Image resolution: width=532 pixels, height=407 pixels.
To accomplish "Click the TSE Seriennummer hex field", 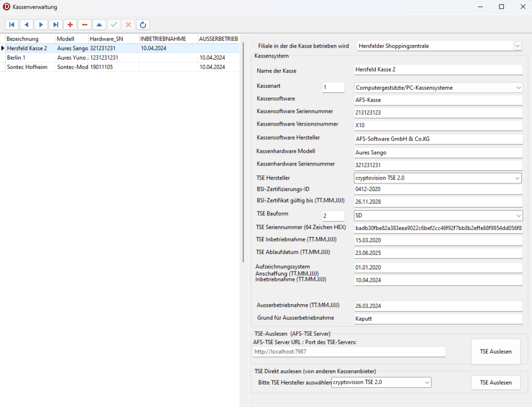I will click(438, 228).
